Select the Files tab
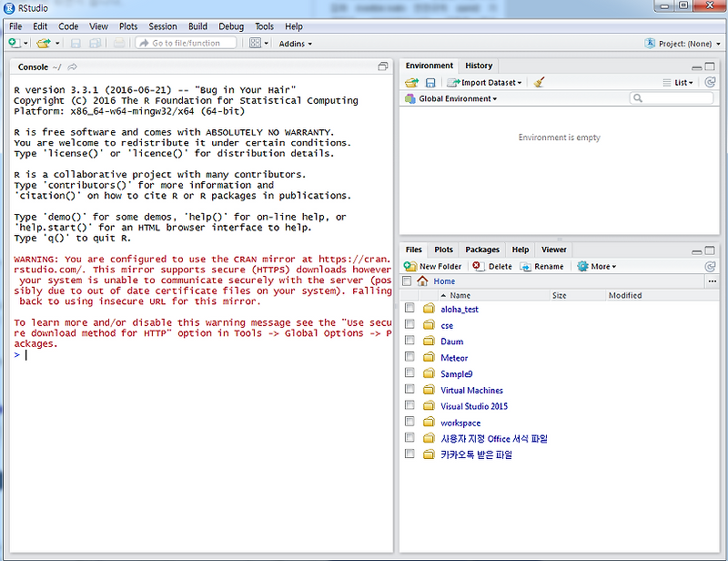 [414, 250]
